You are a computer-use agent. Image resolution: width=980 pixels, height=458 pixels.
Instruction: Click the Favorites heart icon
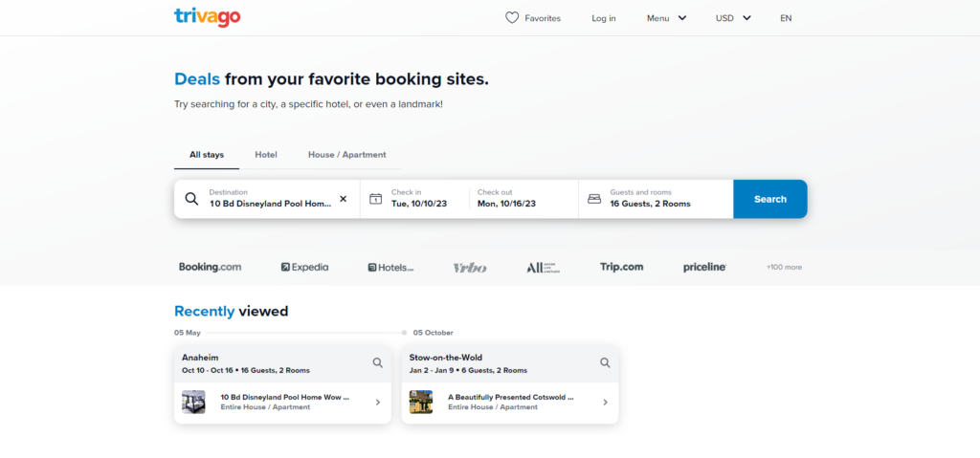click(x=512, y=18)
